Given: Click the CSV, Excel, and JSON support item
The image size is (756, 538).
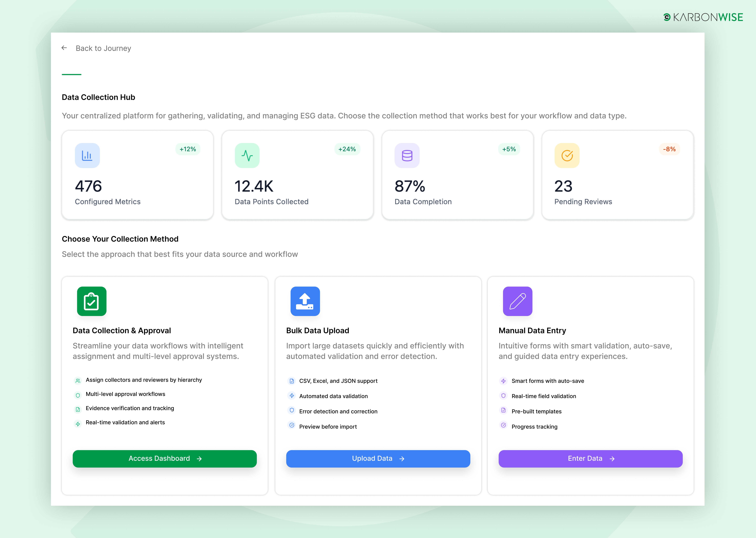Looking at the screenshot, I should (338, 381).
